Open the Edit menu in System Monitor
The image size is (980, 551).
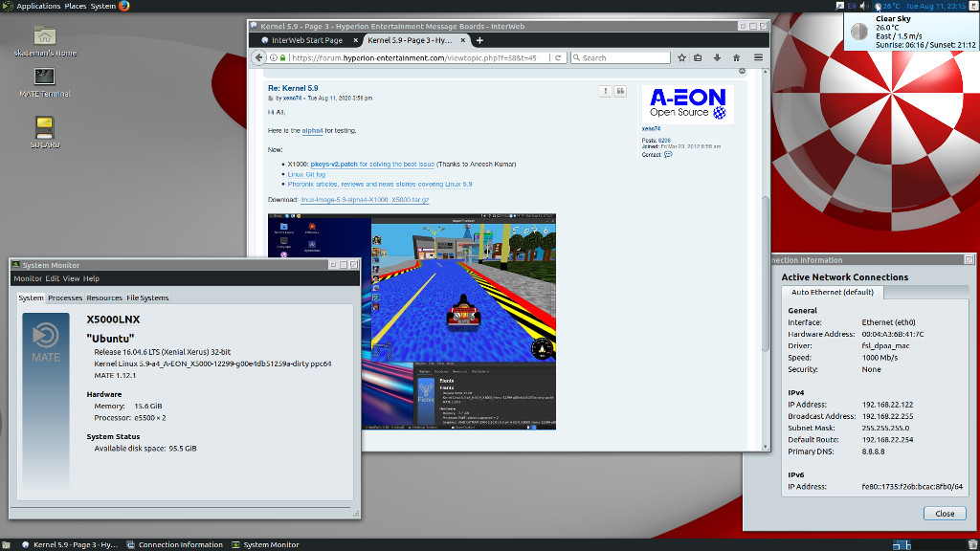pos(52,278)
